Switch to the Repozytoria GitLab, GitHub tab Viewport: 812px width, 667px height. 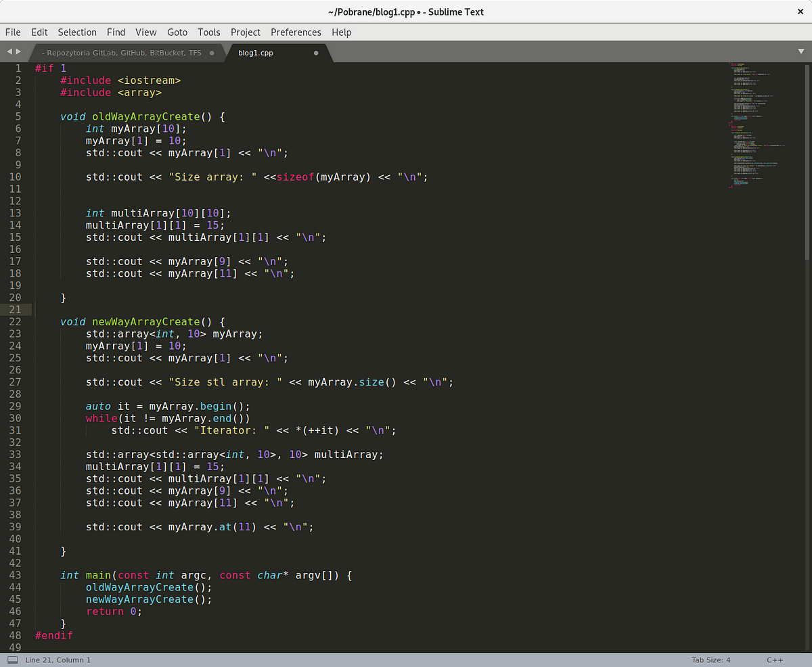122,53
